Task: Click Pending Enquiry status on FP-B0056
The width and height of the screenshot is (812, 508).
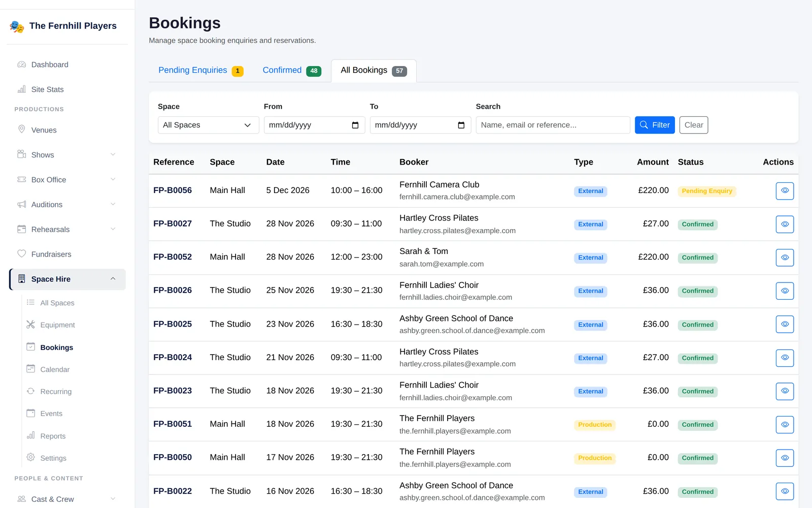Action: [x=707, y=191]
